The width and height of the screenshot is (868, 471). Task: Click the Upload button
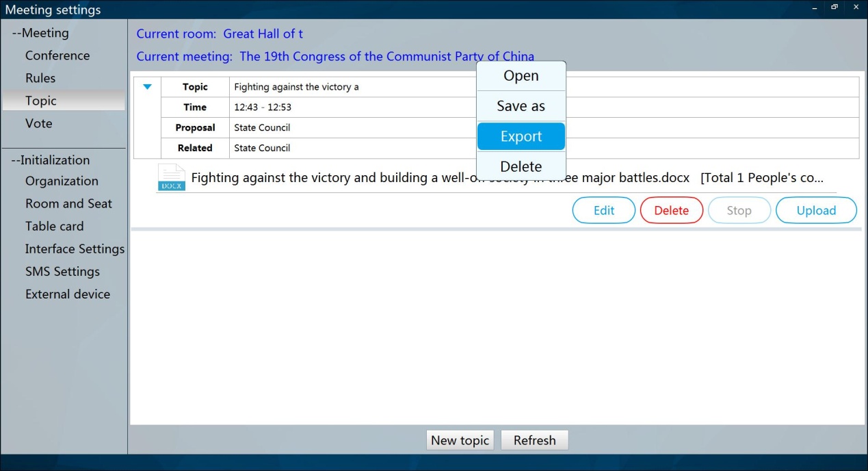[816, 210]
